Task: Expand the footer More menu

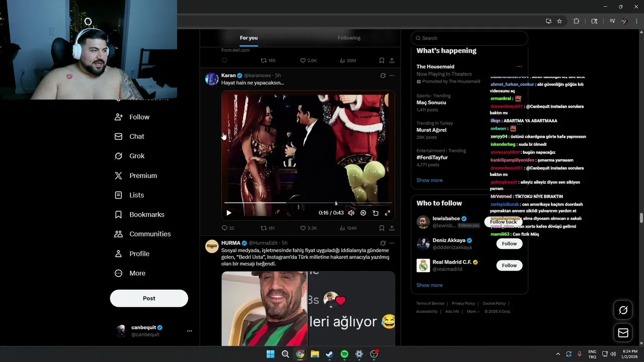Action: coord(473,311)
